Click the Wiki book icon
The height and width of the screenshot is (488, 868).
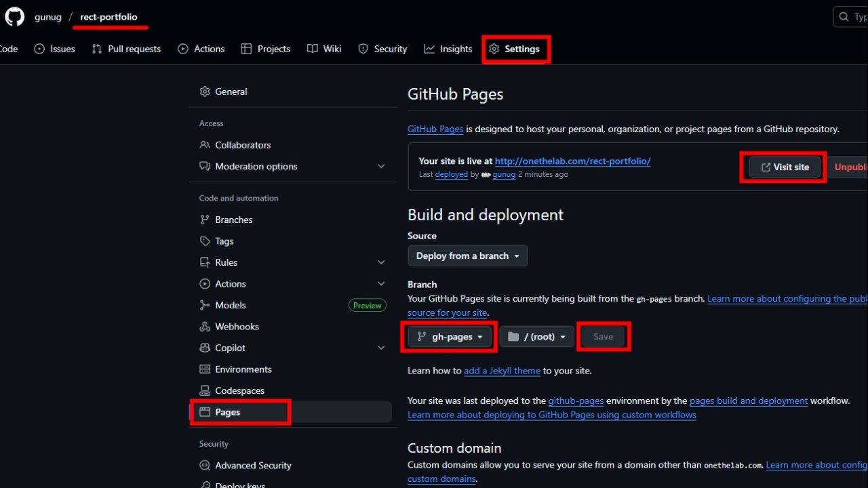click(x=312, y=49)
